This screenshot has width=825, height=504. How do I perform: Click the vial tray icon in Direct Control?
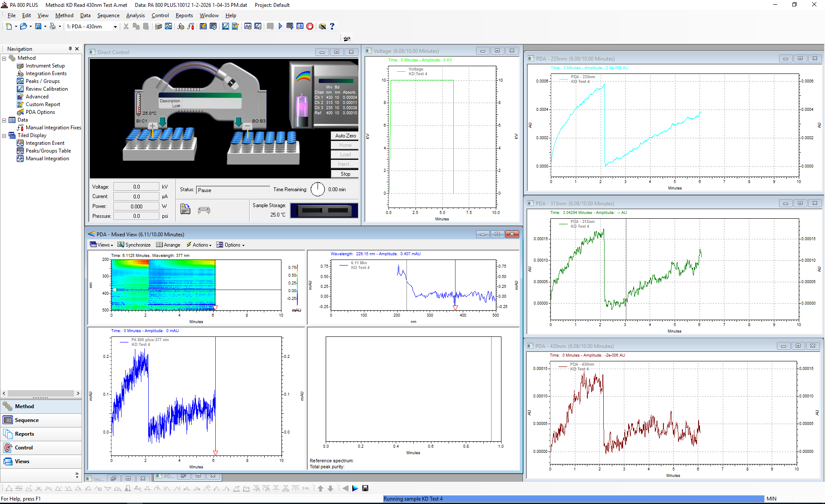[204, 210]
